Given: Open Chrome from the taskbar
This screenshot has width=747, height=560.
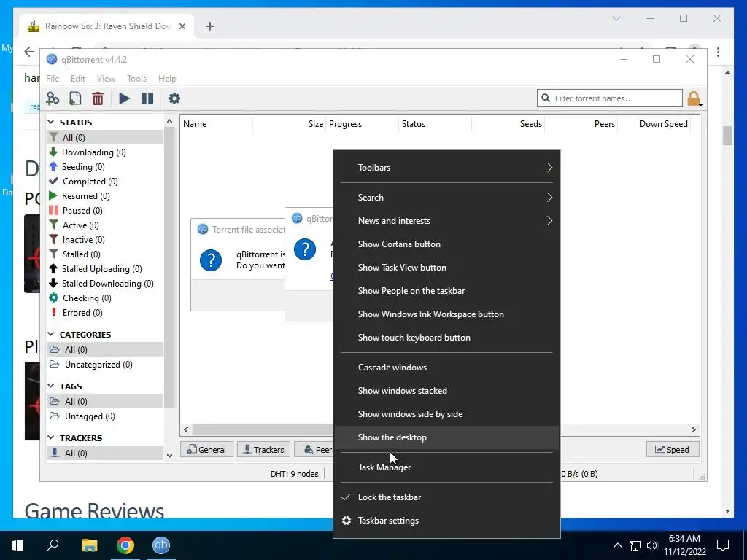Looking at the screenshot, I should (125, 545).
